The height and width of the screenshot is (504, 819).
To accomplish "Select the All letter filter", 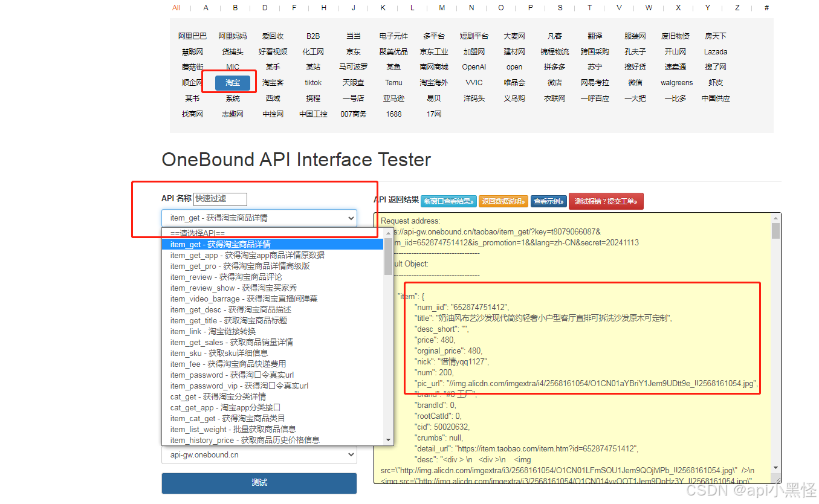I will [176, 8].
